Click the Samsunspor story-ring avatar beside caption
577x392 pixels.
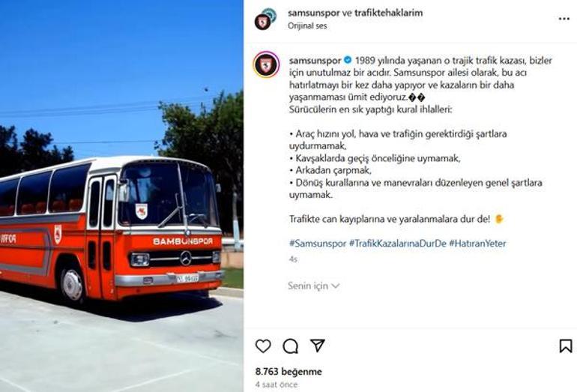tap(267, 64)
